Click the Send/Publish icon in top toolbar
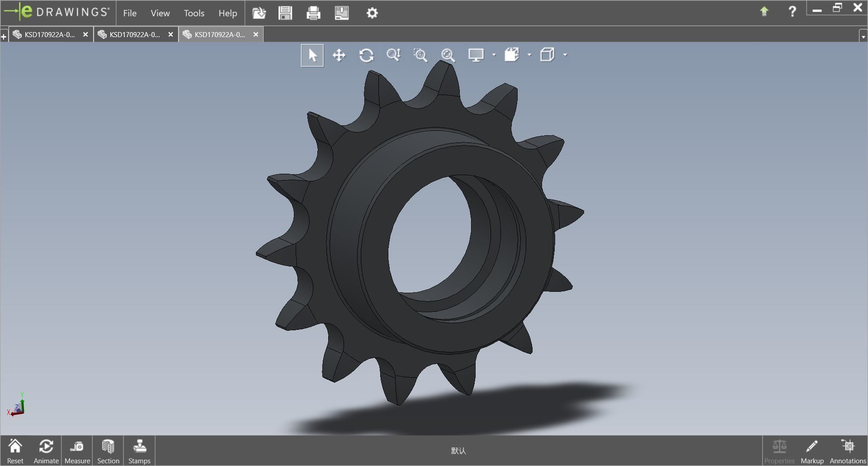This screenshot has height=466, width=868. pos(342,13)
